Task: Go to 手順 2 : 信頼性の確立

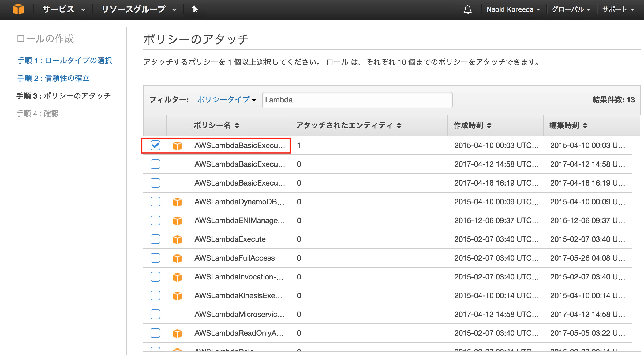Action: tap(53, 78)
